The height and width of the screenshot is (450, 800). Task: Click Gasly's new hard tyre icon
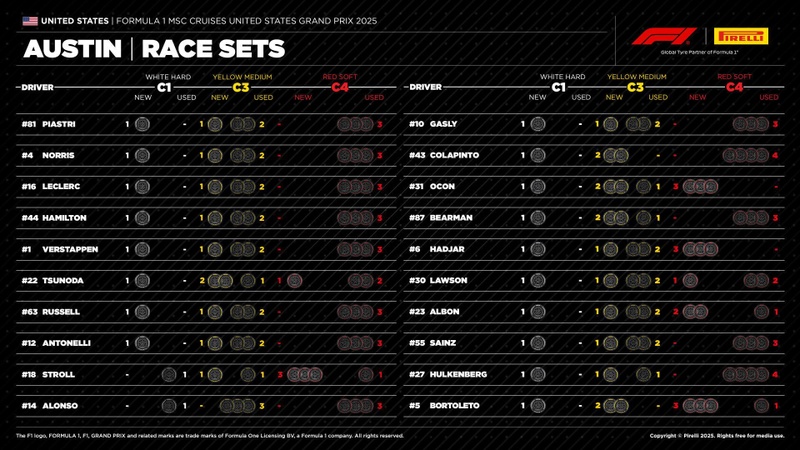[539, 124]
